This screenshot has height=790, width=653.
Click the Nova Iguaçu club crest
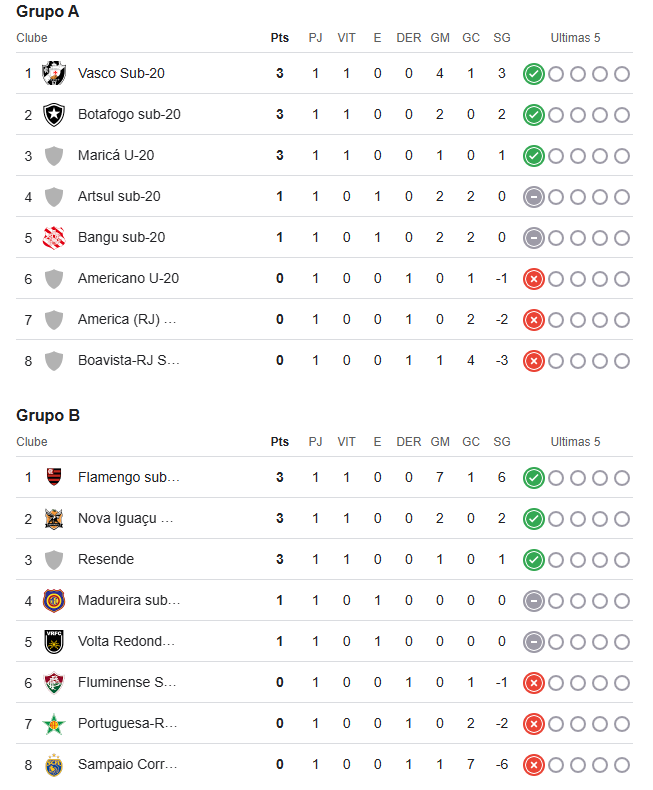click(54, 519)
